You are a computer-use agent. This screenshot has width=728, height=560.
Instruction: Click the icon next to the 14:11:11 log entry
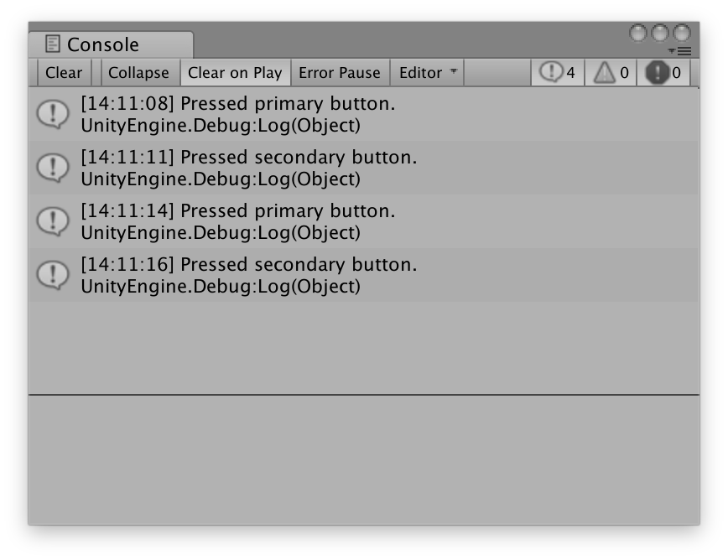(51, 166)
